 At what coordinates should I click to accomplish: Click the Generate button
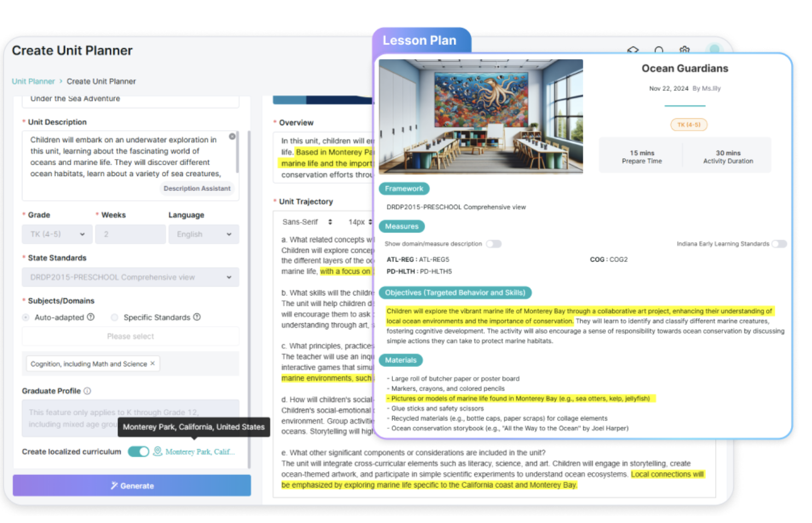click(x=131, y=485)
